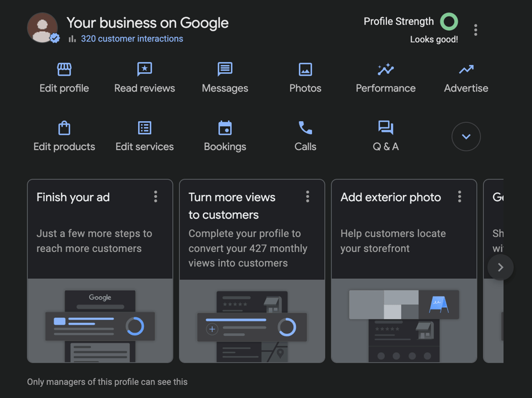The height and width of the screenshot is (398, 532).
Task: Open Calls phone icon
Action: 305,128
